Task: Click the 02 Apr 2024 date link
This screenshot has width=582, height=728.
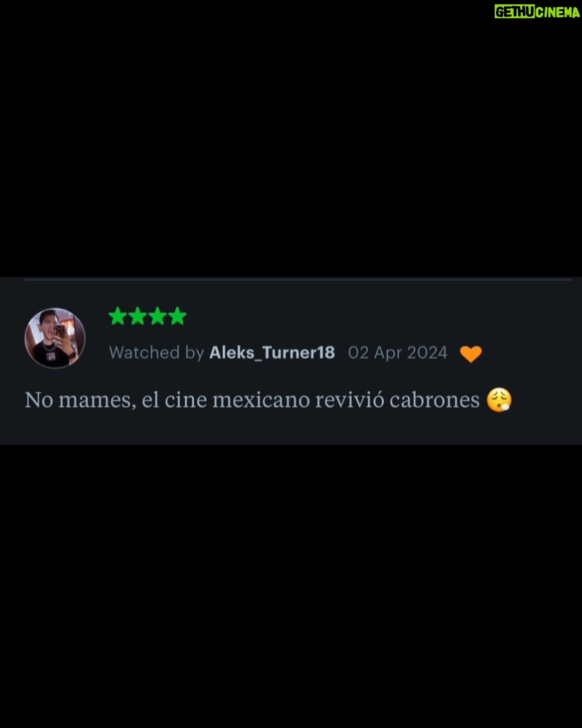Action: click(x=398, y=353)
